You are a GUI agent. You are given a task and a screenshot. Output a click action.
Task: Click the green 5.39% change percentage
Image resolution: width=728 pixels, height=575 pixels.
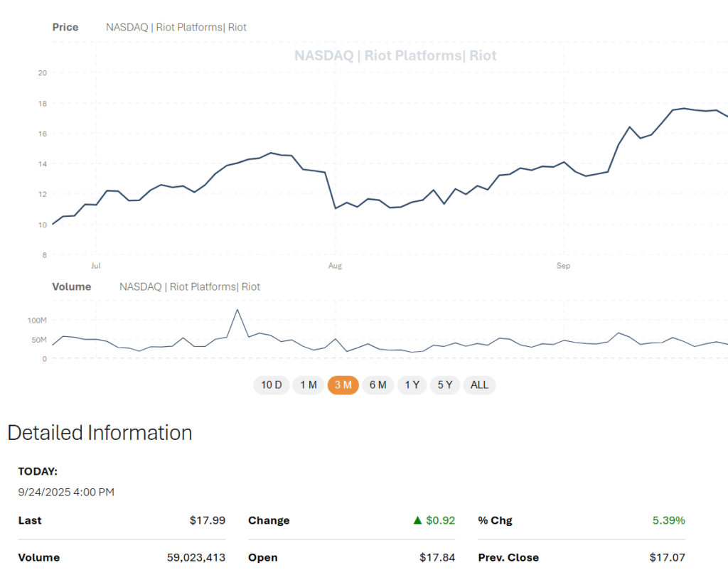(x=668, y=520)
